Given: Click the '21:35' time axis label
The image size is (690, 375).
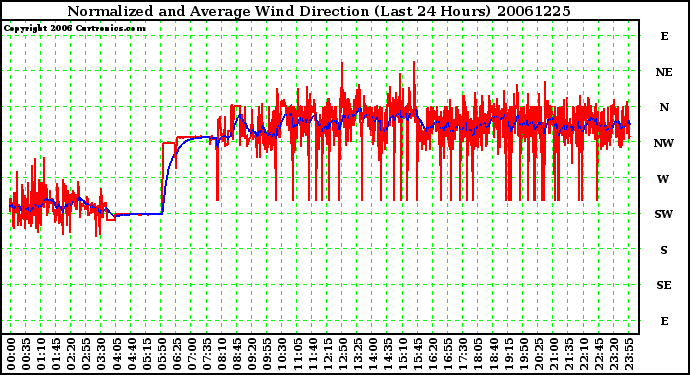Looking at the screenshot, I should (x=569, y=354).
